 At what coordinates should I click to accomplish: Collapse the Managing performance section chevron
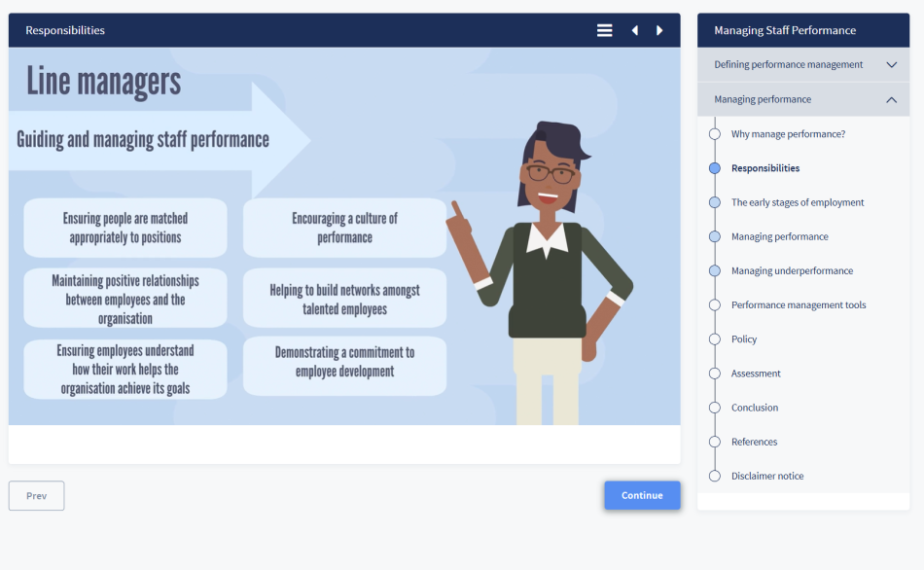(x=891, y=99)
